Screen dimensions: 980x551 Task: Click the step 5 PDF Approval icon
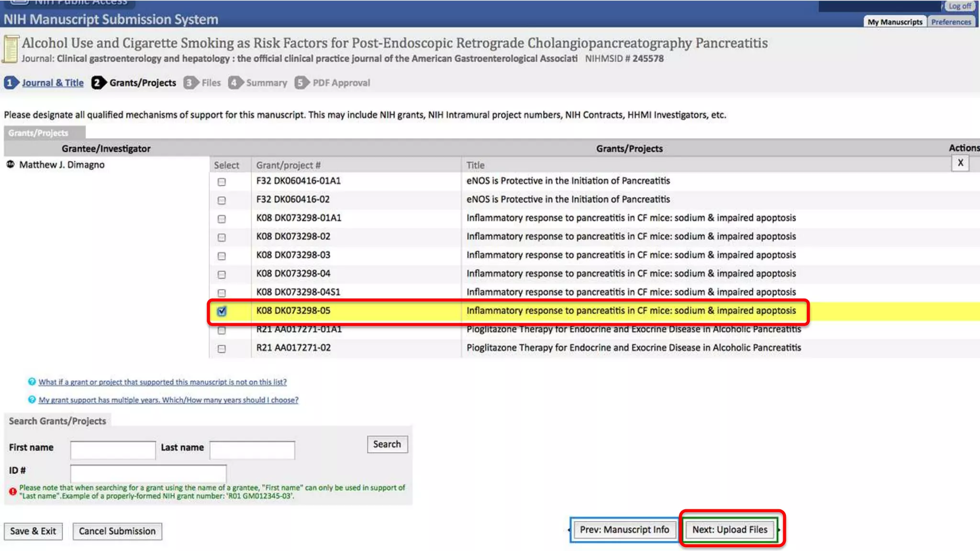(301, 83)
